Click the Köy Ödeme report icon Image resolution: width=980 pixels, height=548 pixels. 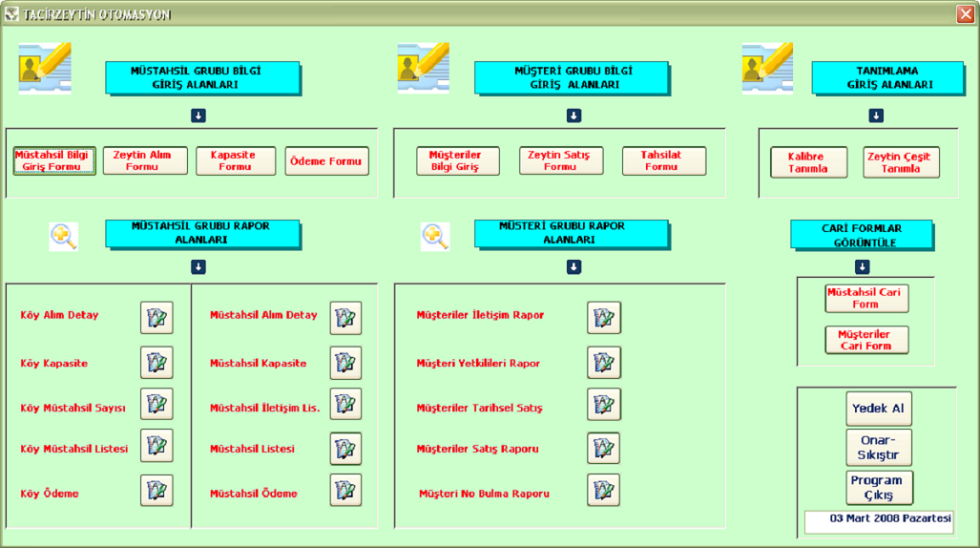point(156,491)
